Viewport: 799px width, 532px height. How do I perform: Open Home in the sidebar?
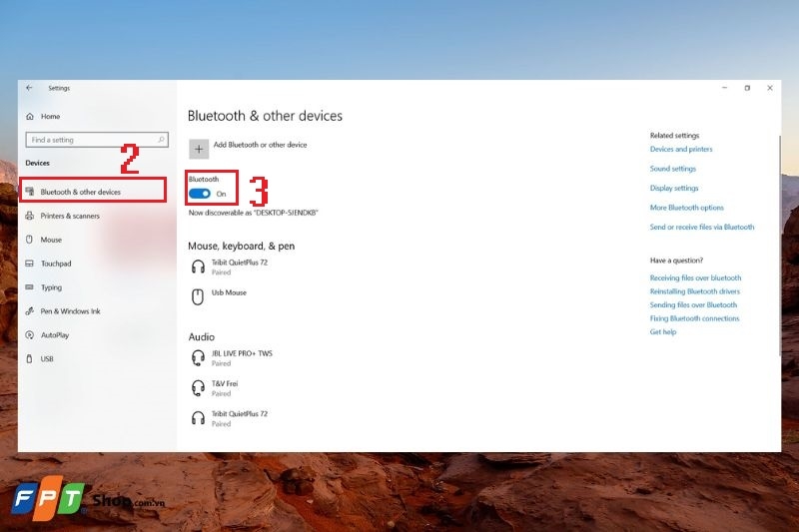tap(50, 116)
